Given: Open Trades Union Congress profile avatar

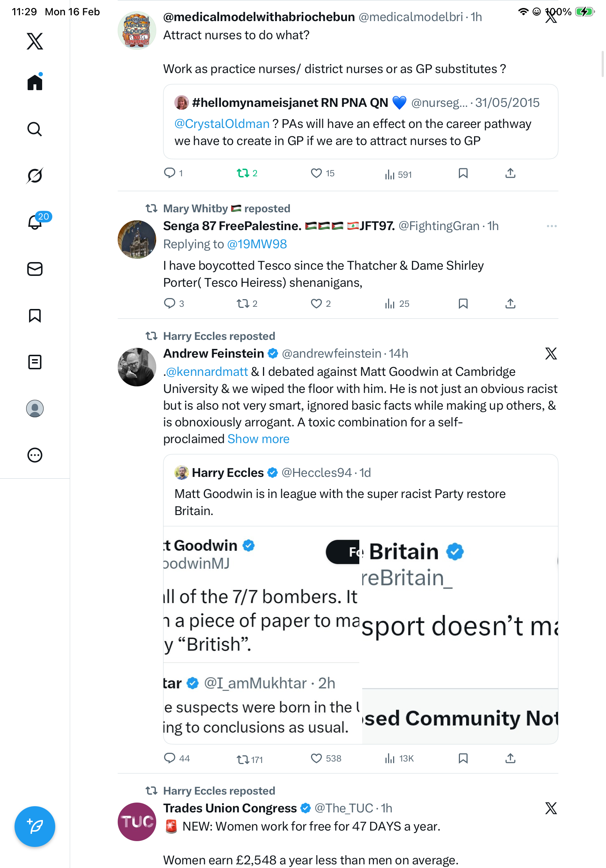Looking at the screenshot, I should pos(137,822).
